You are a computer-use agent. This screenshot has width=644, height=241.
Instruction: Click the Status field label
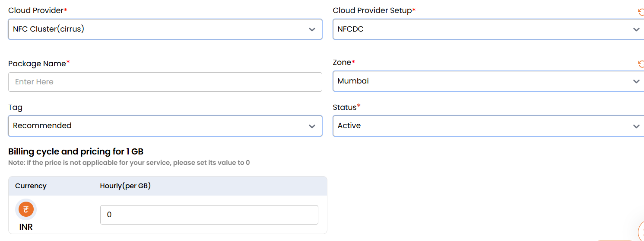coord(345,107)
